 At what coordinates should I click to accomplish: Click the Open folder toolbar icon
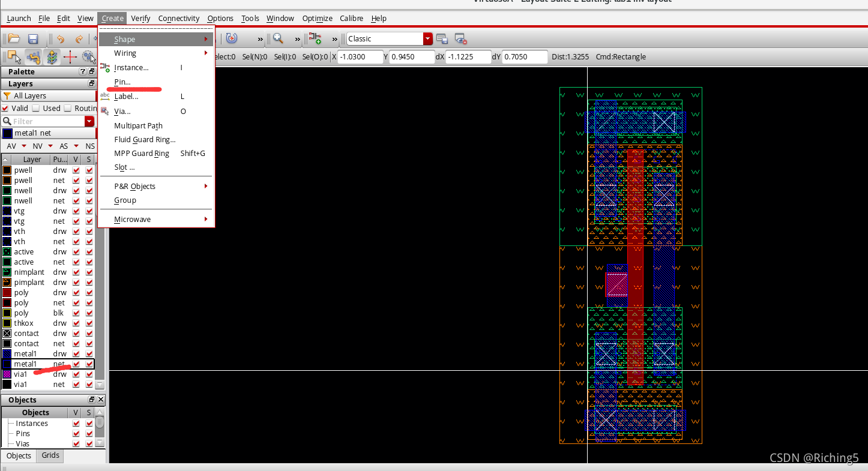tap(14, 39)
